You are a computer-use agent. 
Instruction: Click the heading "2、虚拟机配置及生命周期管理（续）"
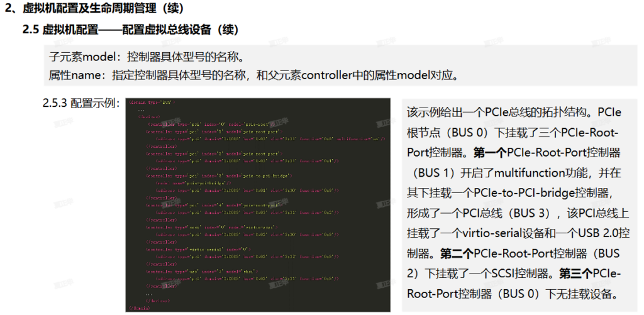96,9
